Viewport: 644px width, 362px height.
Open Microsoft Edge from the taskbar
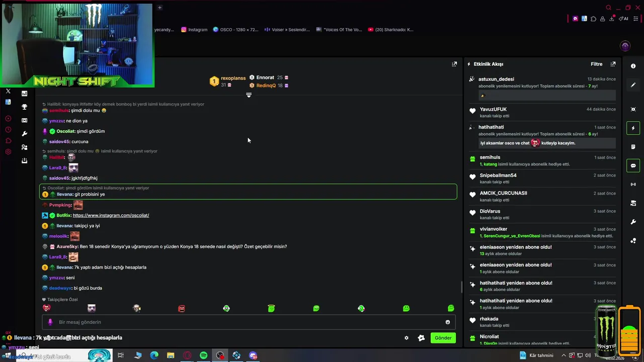pos(154,355)
